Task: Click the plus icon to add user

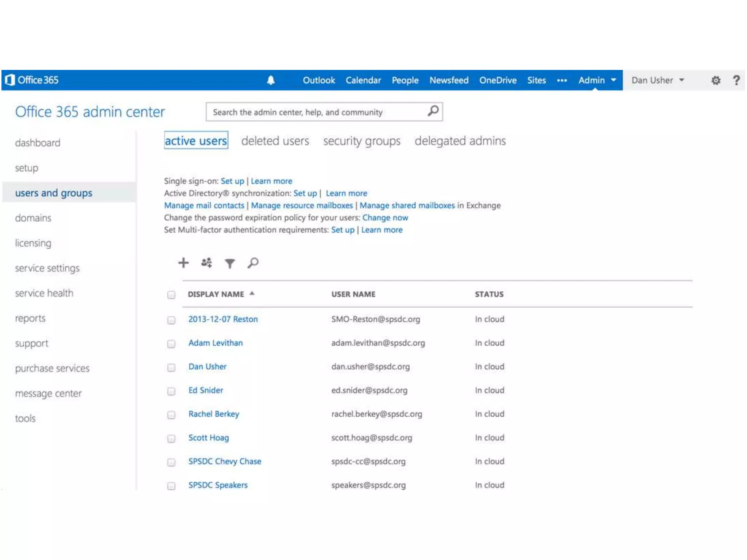Action: tap(183, 262)
